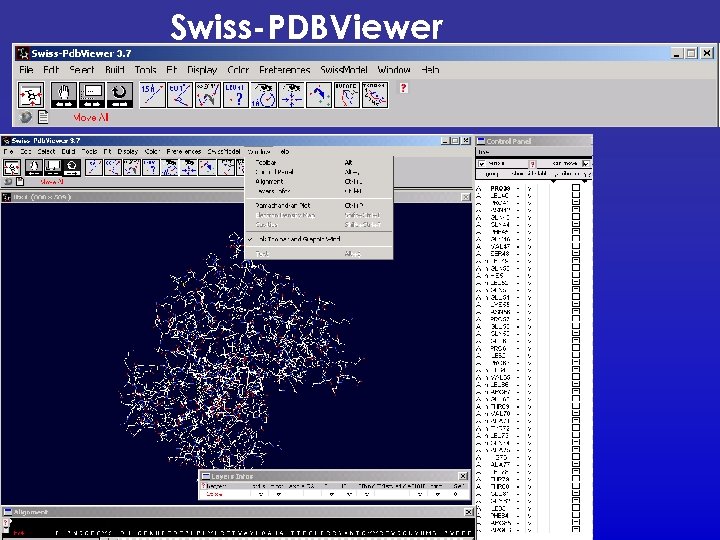
Task: Pick distance measure tool in smaller main window
Action: (94, 168)
